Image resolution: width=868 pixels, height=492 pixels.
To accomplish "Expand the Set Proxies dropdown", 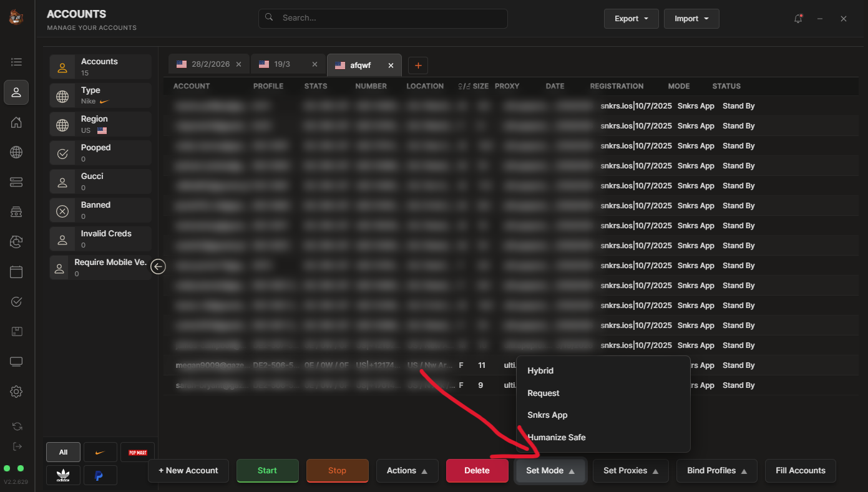I will tap(630, 471).
